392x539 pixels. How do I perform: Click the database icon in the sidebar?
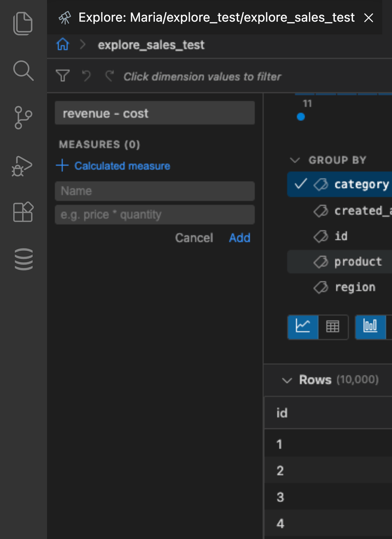click(x=23, y=259)
